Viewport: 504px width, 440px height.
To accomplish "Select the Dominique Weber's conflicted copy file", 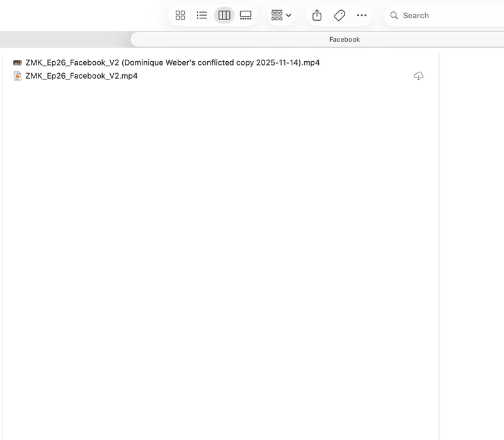I will coord(173,62).
